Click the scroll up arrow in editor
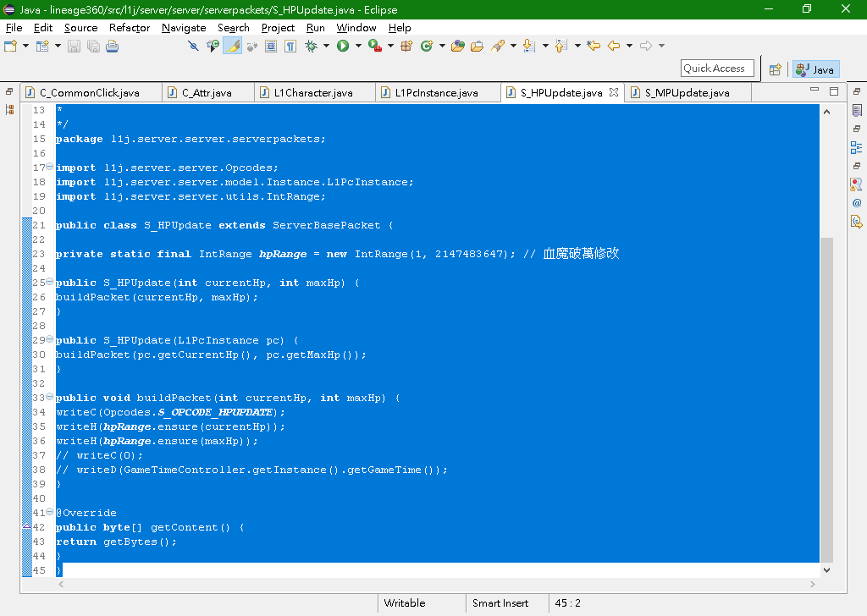Viewport: 867px width, 616px height. 826,113
